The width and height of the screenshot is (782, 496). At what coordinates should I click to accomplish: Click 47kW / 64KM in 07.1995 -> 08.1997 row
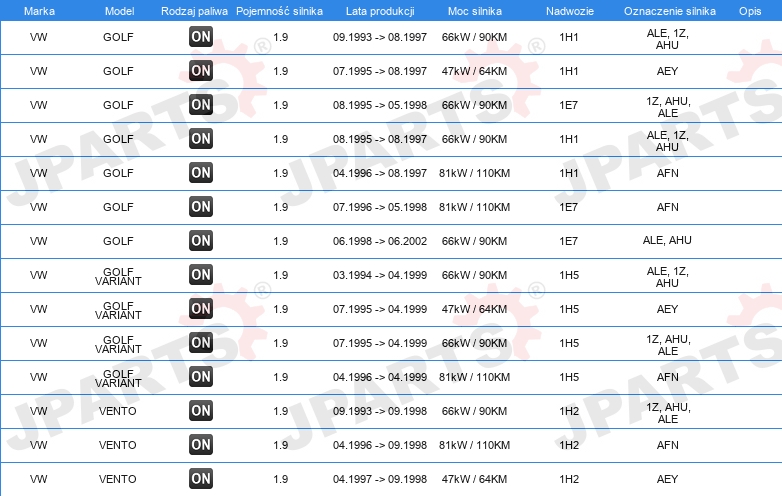[x=474, y=71]
